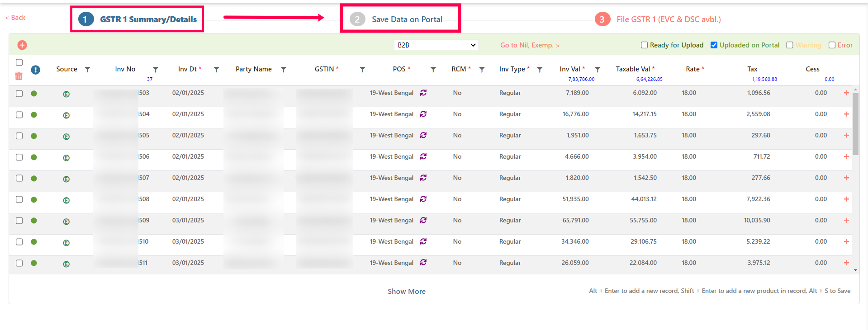Viewport: 868px width, 330px height.
Task: Go to step 3 File GSTR 1
Action: pos(658,19)
